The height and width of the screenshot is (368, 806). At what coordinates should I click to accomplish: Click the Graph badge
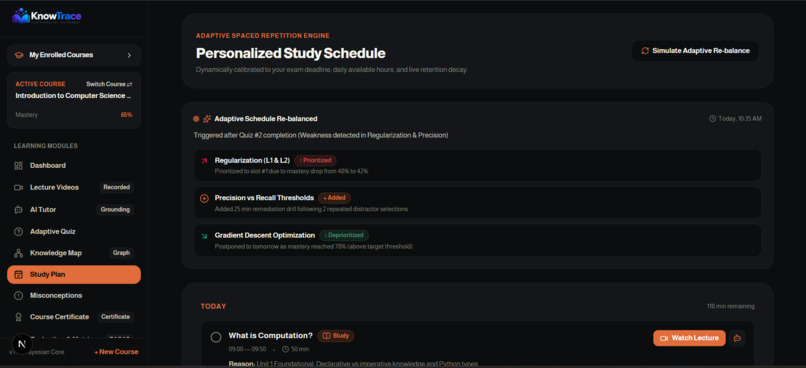click(x=121, y=253)
